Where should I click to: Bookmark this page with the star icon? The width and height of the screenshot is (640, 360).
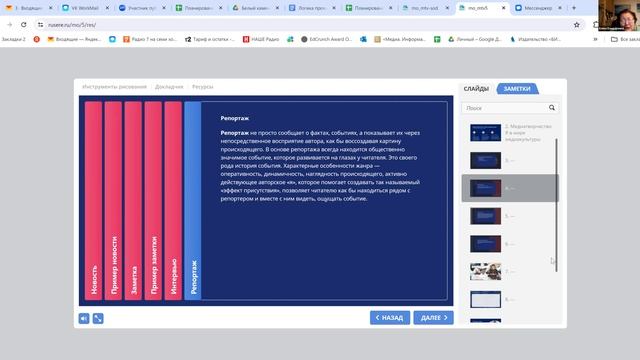coord(576,25)
